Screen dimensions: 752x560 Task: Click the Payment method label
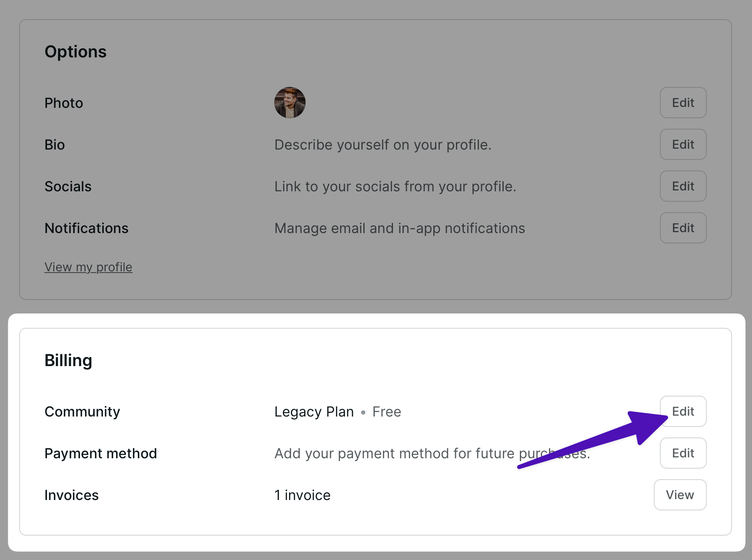point(100,453)
